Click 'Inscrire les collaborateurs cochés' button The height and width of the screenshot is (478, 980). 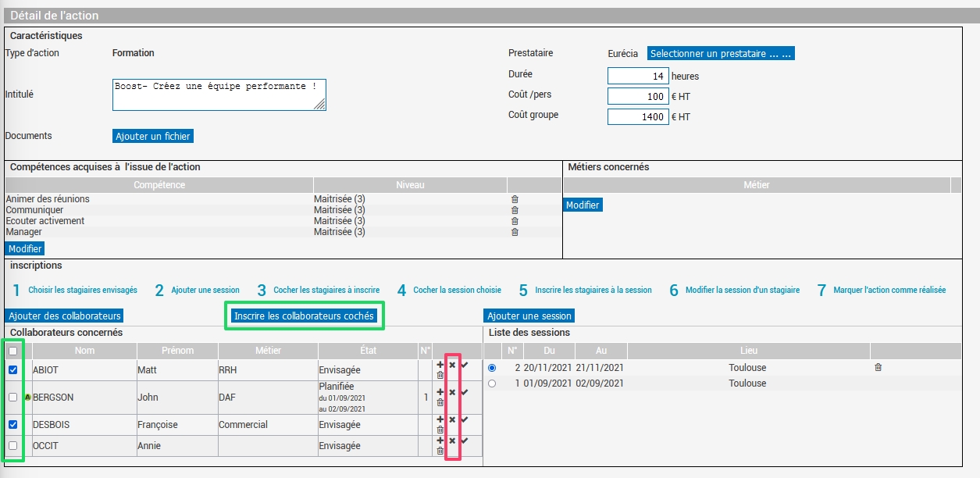[305, 316]
